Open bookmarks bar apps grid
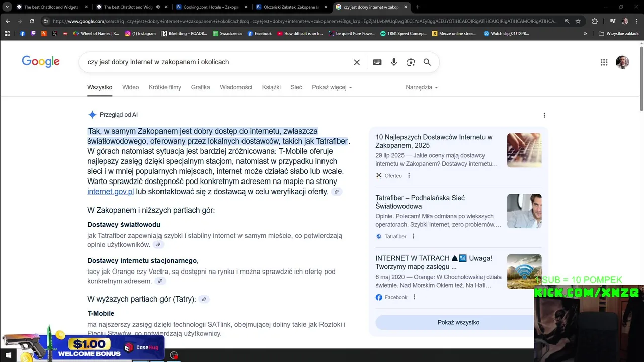Image resolution: width=644 pixels, height=362 pixels. click(7, 34)
